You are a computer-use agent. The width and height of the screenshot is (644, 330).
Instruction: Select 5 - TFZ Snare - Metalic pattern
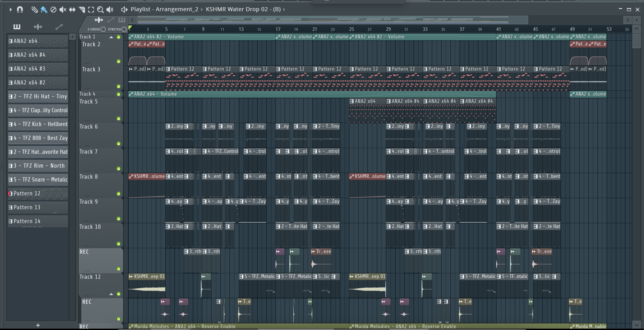tap(38, 180)
